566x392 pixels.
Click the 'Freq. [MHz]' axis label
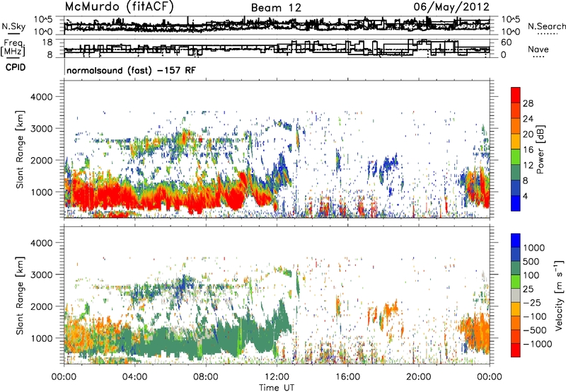[x=13, y=48]
